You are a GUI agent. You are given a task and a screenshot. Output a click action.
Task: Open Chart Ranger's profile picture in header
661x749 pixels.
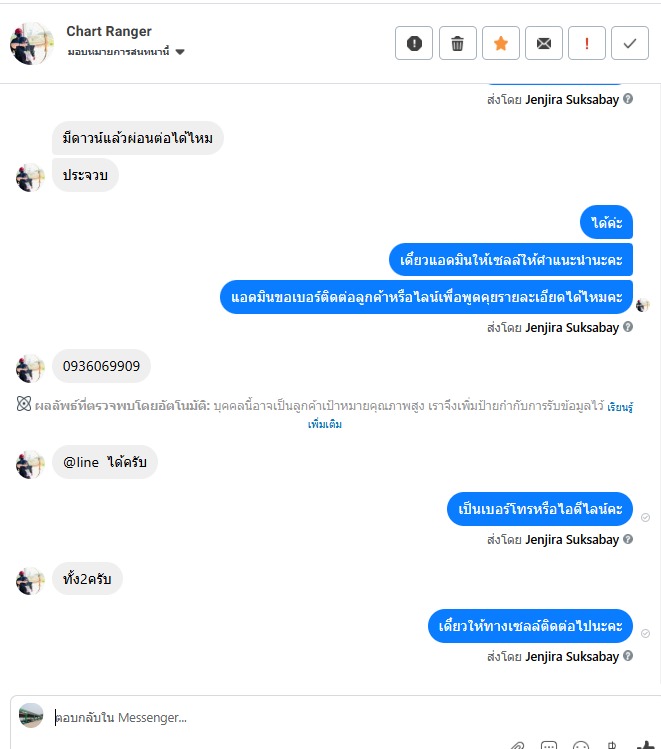[x=32, y=43]
